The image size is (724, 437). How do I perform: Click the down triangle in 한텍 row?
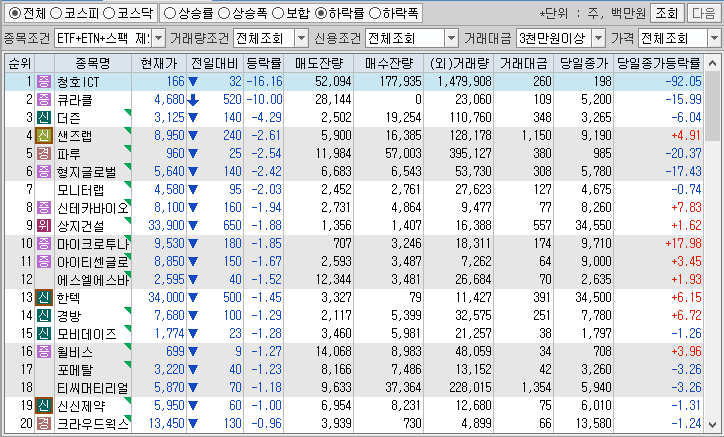(193, 298)
